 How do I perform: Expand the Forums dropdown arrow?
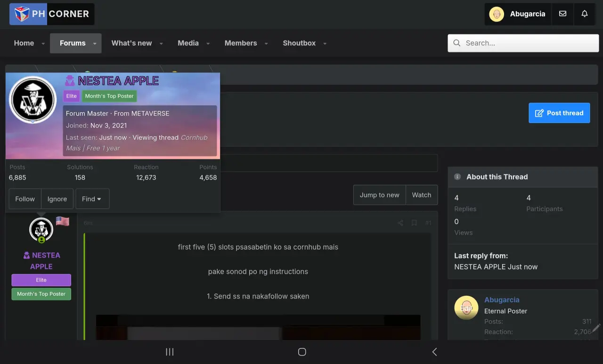[x=95, y=43]
